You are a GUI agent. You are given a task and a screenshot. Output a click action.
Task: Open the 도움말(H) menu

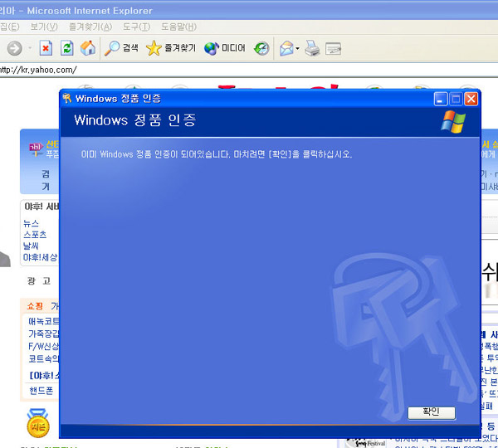click(178, 27)
